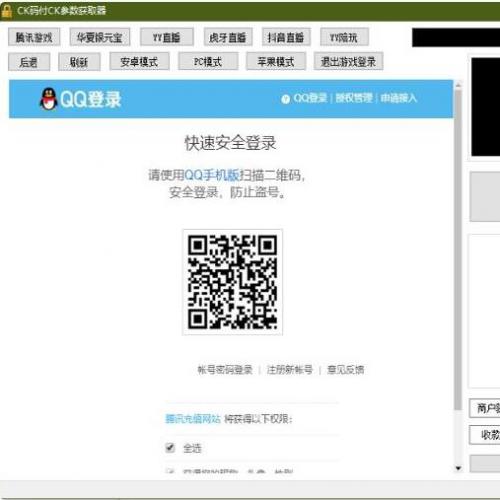This screenshot has height=500, width=500.
Task: Click the scrollbar down arrow
Action: (x=458, y=468)
